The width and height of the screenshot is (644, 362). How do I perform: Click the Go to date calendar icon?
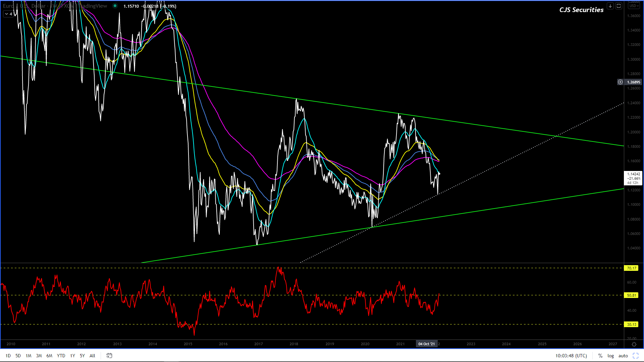tap(109, 356)
